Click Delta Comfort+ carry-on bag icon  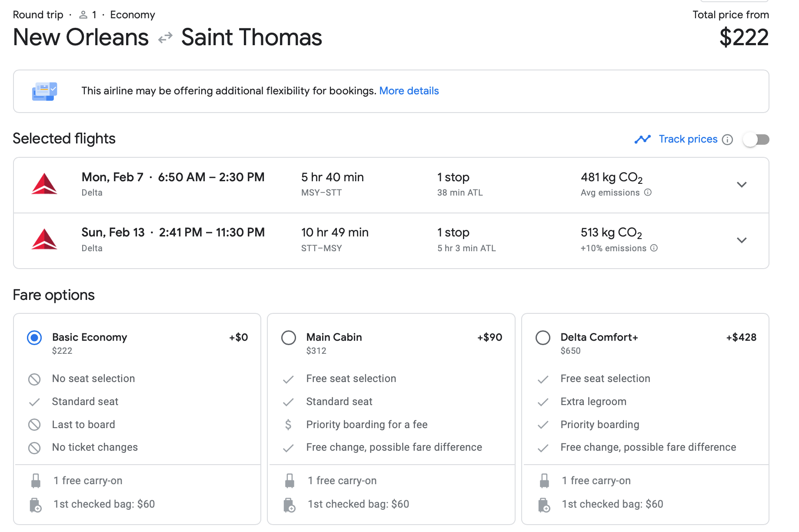click(x=544, y=481)
